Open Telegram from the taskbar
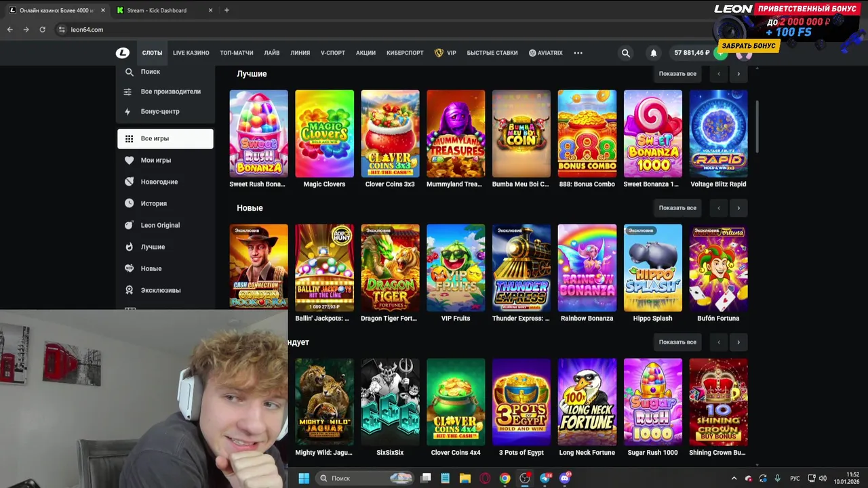This screenshot has width=868, height=488. [545, 478]
